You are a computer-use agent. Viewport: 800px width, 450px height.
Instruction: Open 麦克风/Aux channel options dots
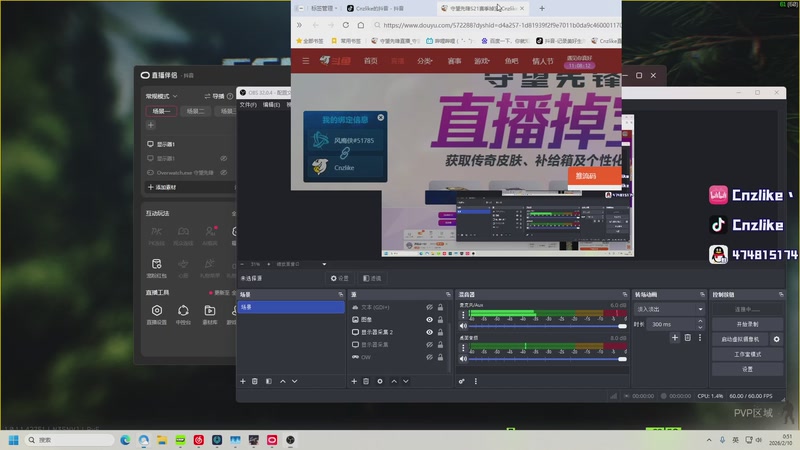(x=463, y=315)
